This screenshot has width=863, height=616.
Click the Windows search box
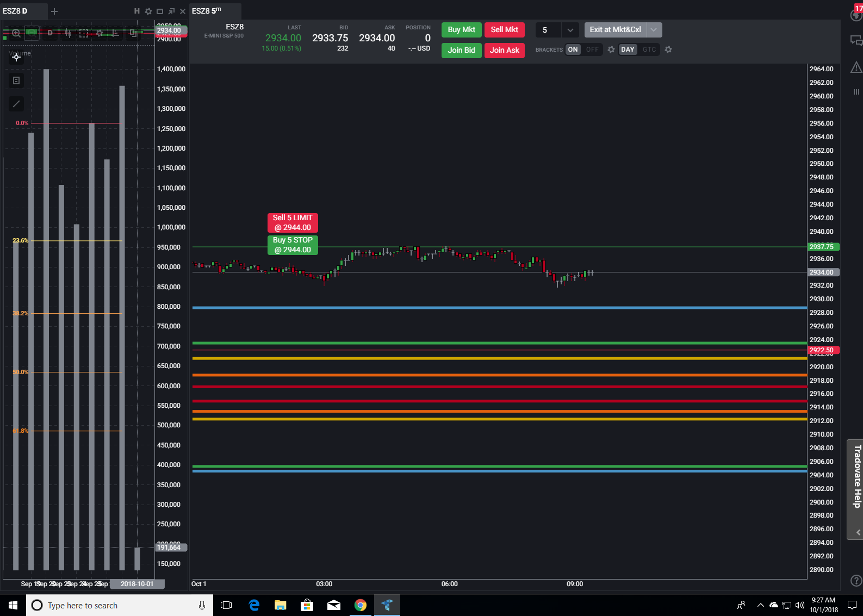pyautogui.click(x=120, y=605)
